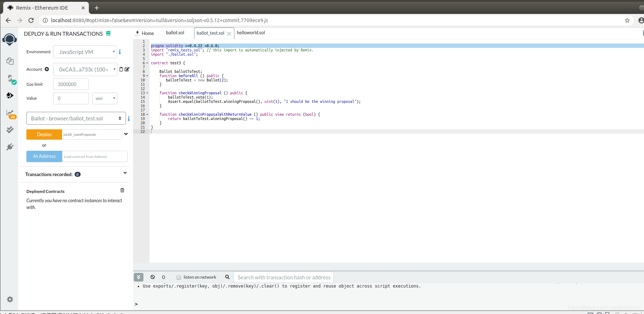Clear deployed contracts with trash icon
Screen dimensions: 644x314
122,190
